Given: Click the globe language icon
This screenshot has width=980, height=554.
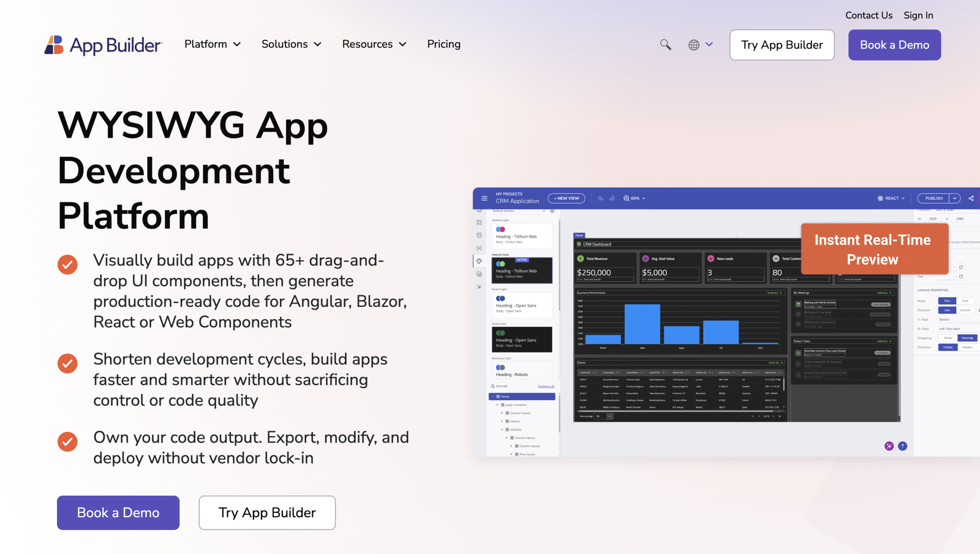Looking at the screenshot, I should click(693, 45).
